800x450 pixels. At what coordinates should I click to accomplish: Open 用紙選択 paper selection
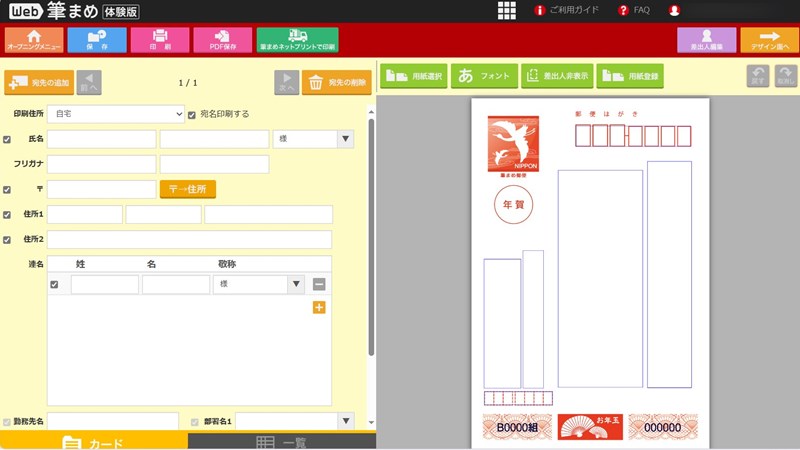(414, 76)
